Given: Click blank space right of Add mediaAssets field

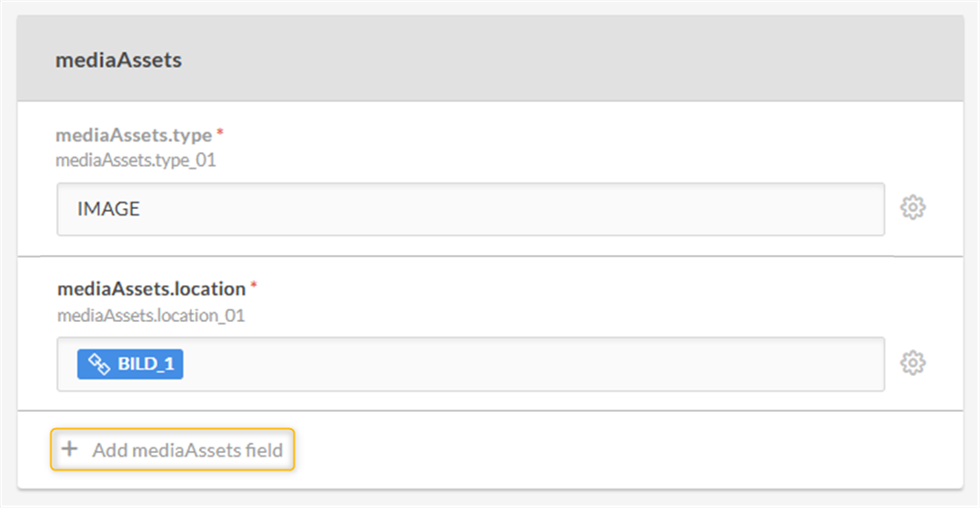Looking at the screenshot, I should point(624,450).
